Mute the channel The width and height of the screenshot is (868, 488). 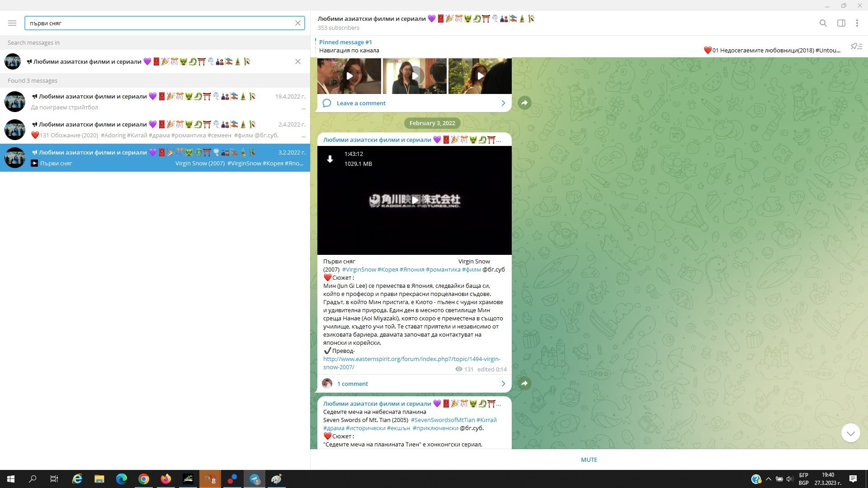tap(589, 460)
